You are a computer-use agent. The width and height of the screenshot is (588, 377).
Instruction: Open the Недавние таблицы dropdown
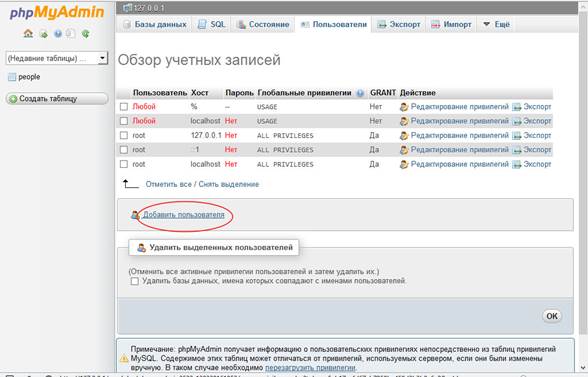pyautogui.click(x=57, y=58)
